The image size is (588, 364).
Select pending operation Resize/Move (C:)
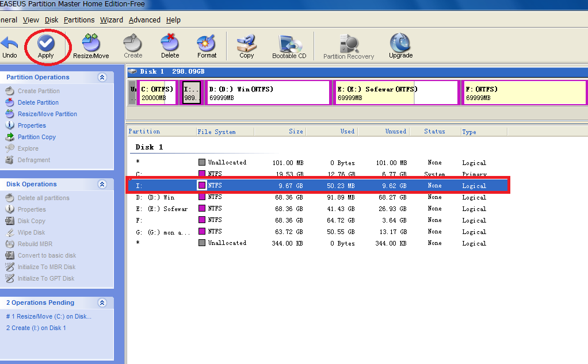[49, 316]
